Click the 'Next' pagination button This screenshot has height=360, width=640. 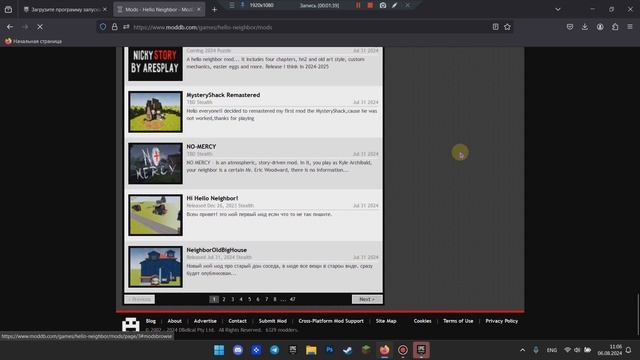pyautogui.click(x=367, y=299)
